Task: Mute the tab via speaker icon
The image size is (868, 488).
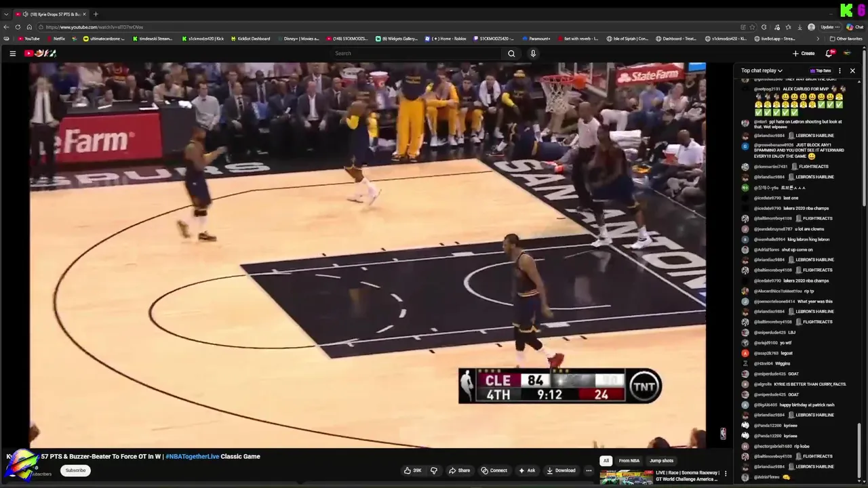Action: [x=25, y=14]
